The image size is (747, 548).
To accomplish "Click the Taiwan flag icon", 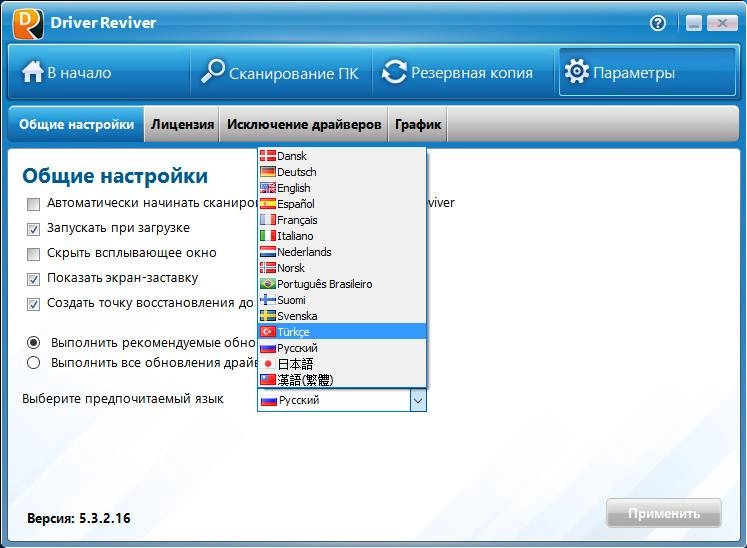I will click(x=268, y=380).
